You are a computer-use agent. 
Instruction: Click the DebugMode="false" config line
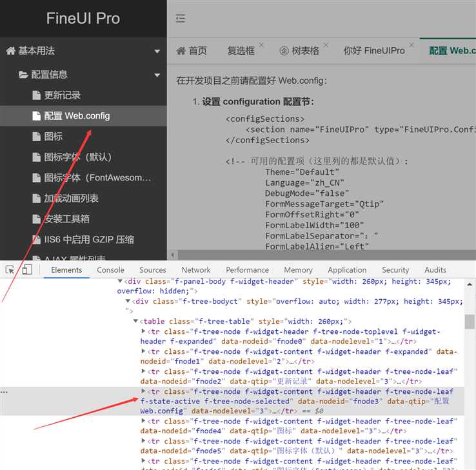coord(307,193)
